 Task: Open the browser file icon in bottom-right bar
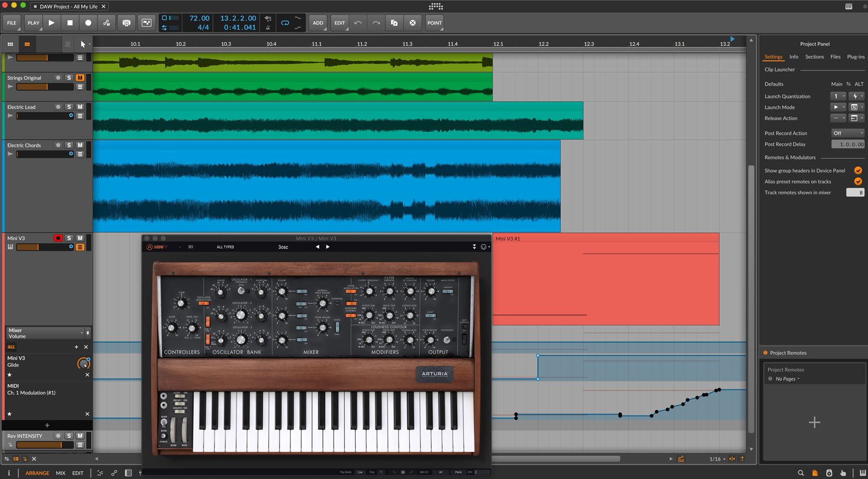point(815,473)
